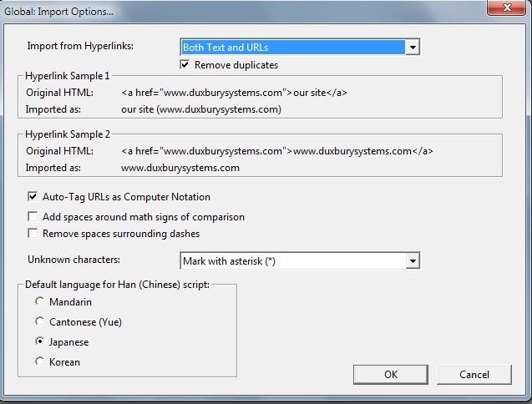Select the Cantonese (Yue) radio button
Image resolution: width=532 pixels, height=404 pixels.
(x=40, y=321)
